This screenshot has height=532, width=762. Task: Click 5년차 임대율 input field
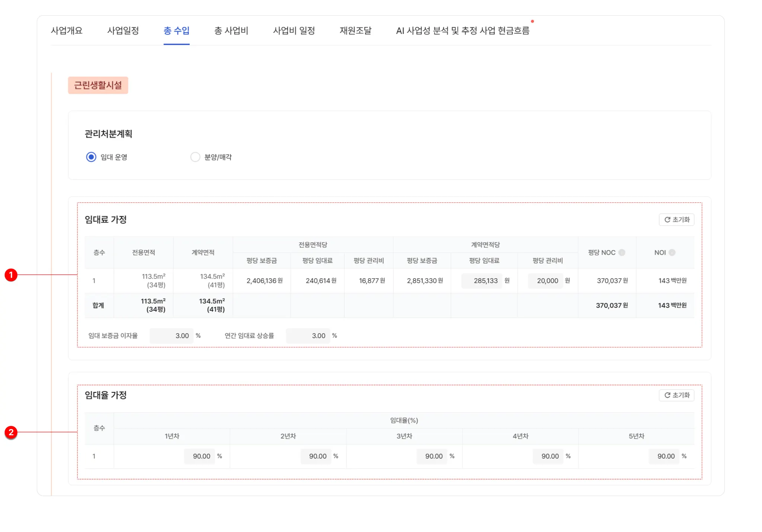point(664,456)
